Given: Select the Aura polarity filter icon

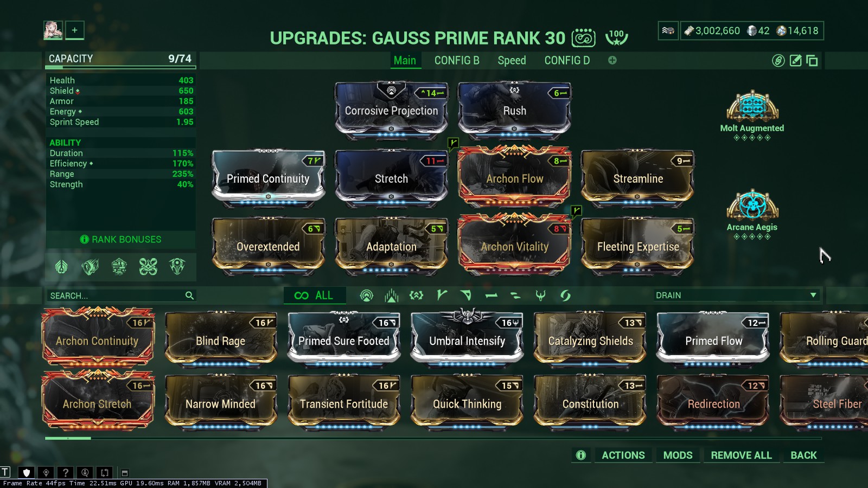Looking at the screenshot, I should point(367,296).
